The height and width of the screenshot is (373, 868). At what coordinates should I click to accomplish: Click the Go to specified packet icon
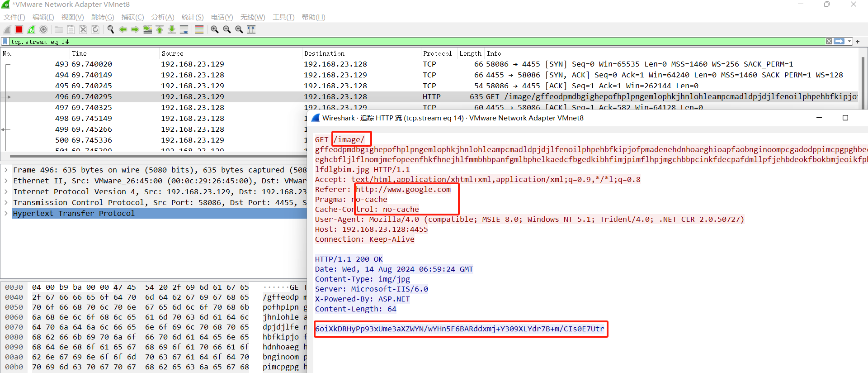coord(147,29)
